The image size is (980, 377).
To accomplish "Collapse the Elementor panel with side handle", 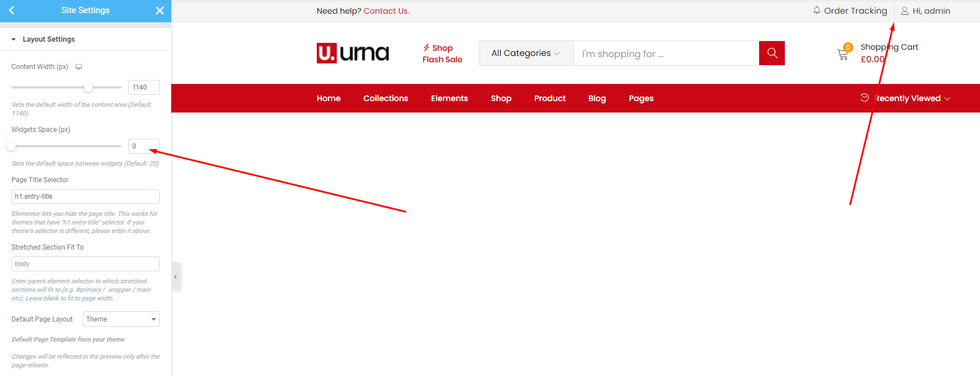I will 176,277.
